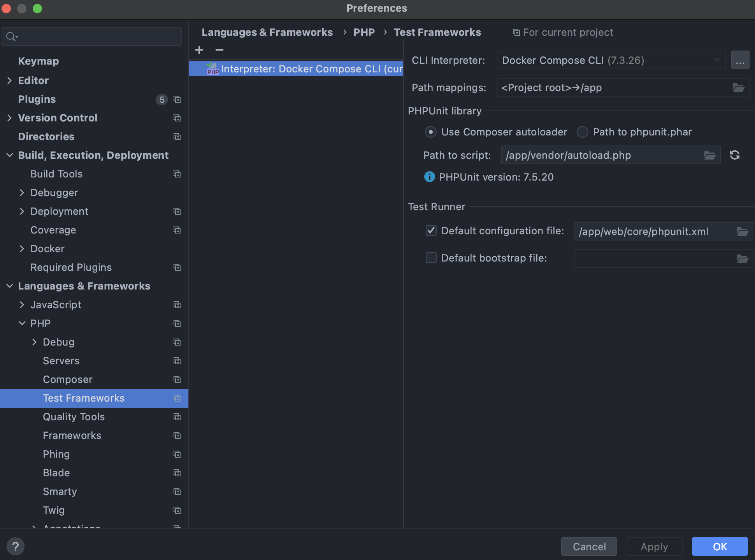
Task: Click the project-level icon next to Plugins
Action: click(x=177, y=99)
